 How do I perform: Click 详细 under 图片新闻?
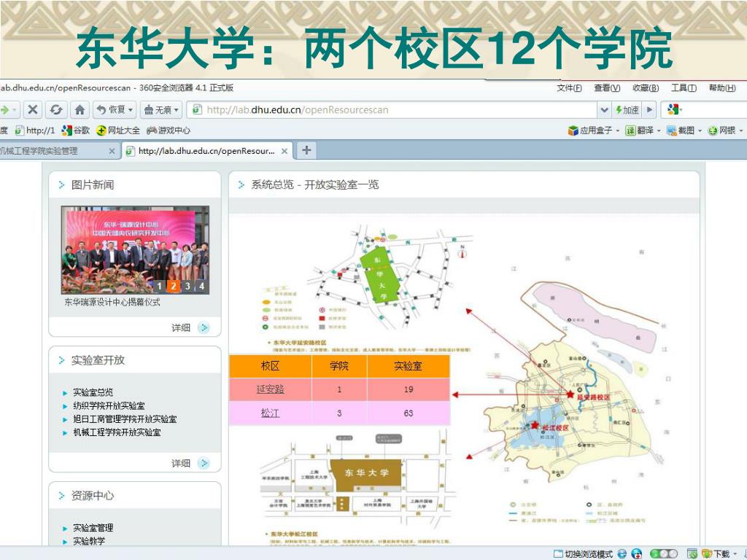pos(181,327)
